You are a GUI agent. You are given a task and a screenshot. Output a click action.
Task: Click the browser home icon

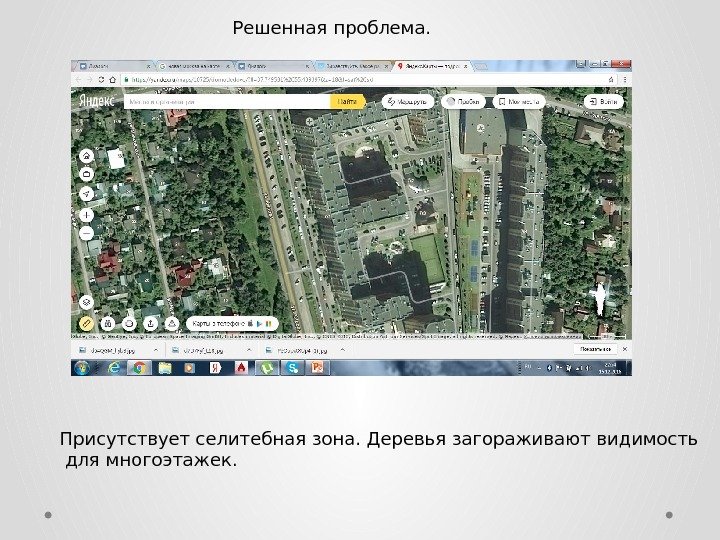112,79
